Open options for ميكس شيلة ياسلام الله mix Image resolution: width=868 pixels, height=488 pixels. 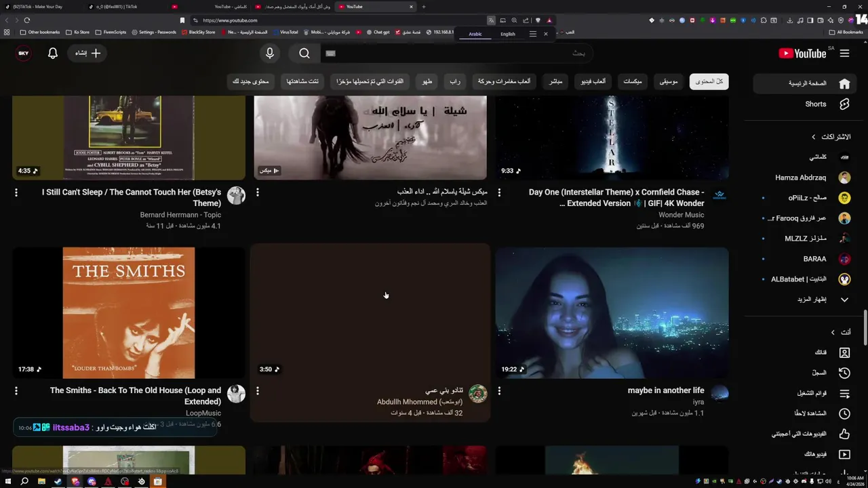coord(258,192)
